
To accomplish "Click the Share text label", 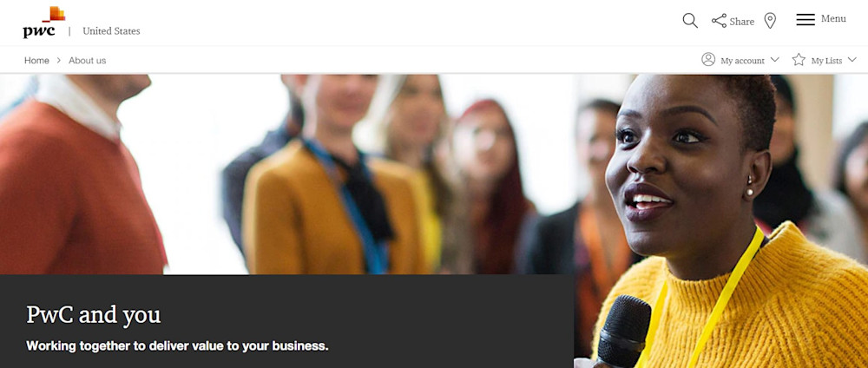I will 742,22.
